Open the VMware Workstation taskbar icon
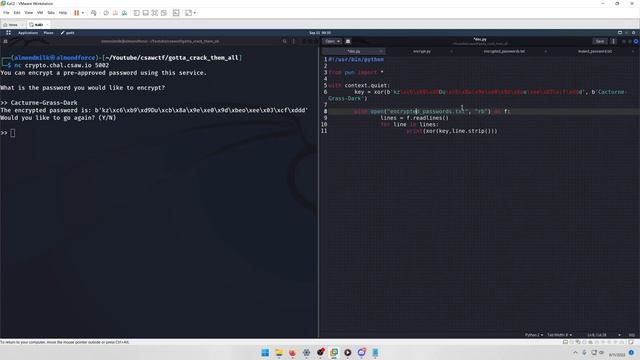Image resolution: width=640 pixels, height=360 pixels. coord(334,352)
